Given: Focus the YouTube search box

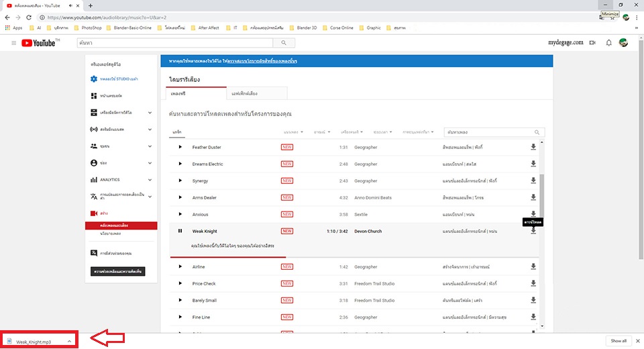Looking at the screenshot, I should 175,43.
